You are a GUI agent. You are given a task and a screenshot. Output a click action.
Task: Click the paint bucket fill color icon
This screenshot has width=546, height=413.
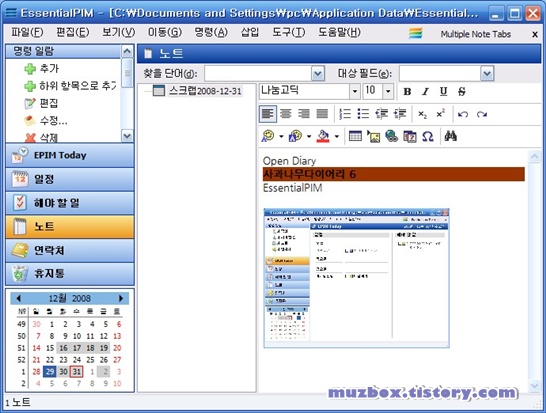point(323,136)
